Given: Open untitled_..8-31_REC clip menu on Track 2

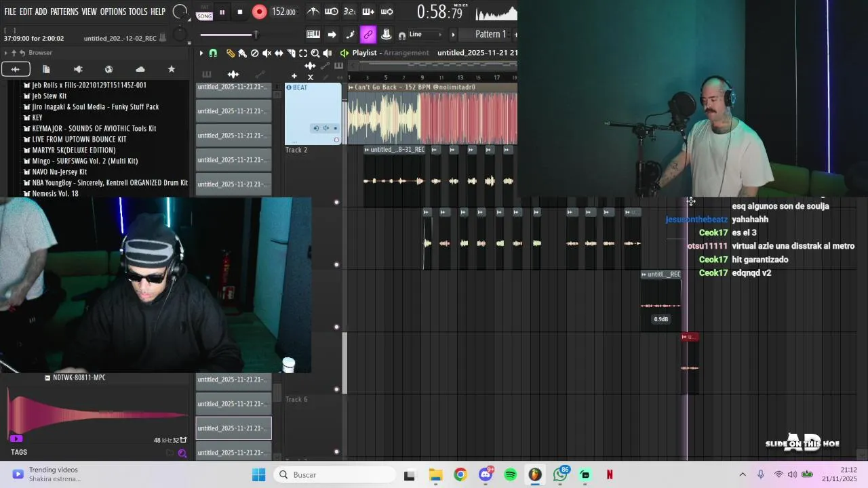Looking at the screenshot, I should coord(367,150).
